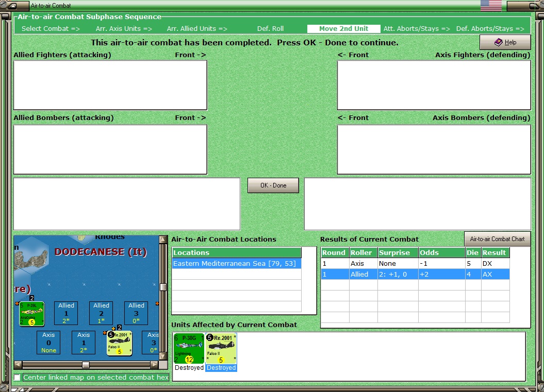Click the Destroyed label under Re.2001
The image size is (544, 392).
click(221, 368)
